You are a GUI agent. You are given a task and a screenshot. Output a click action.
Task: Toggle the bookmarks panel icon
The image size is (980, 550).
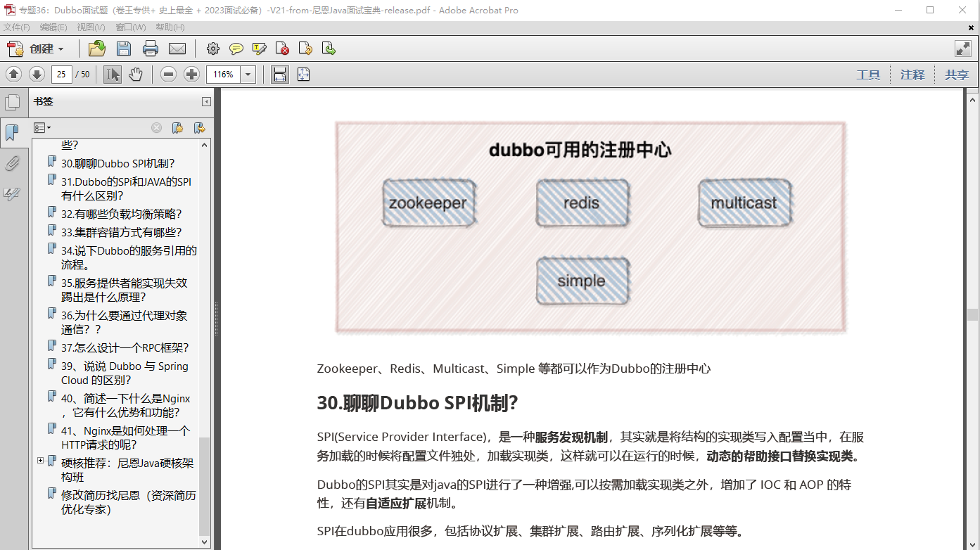[x=12, y=132]
